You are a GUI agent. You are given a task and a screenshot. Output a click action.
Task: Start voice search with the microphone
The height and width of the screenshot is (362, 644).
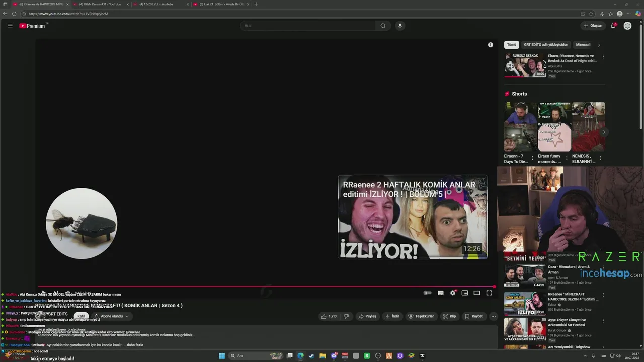400,26
